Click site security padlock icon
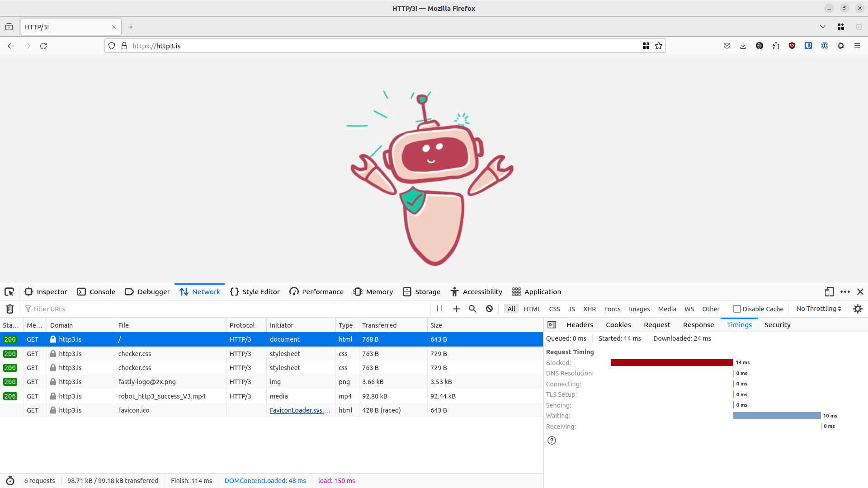868x488 pixels. point(124,46)
